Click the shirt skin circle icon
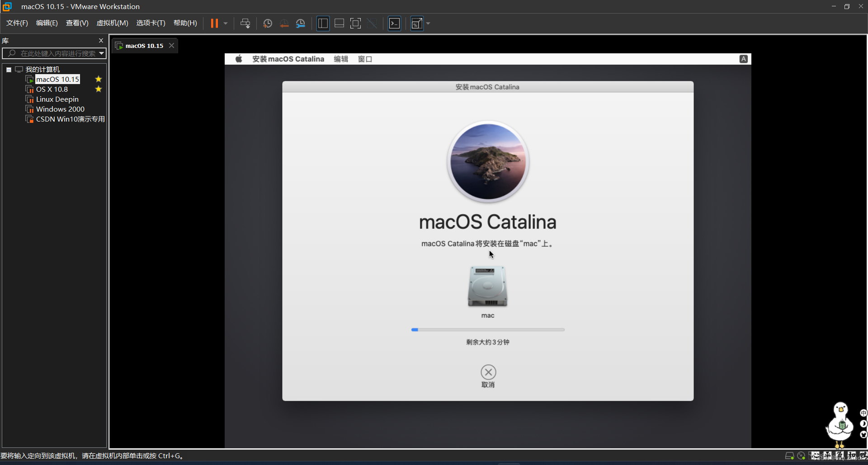Viewport: 868px width, 465px height. tap(863, 435)
